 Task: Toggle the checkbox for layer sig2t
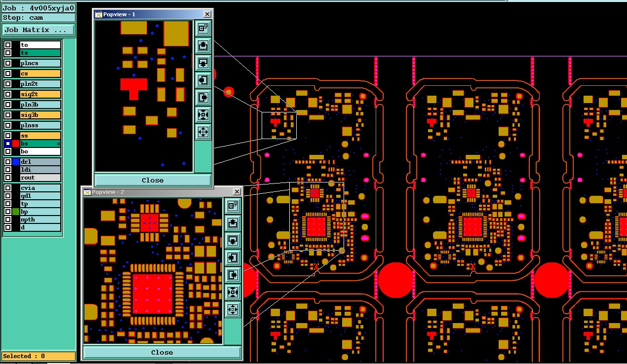click(8, 94)
